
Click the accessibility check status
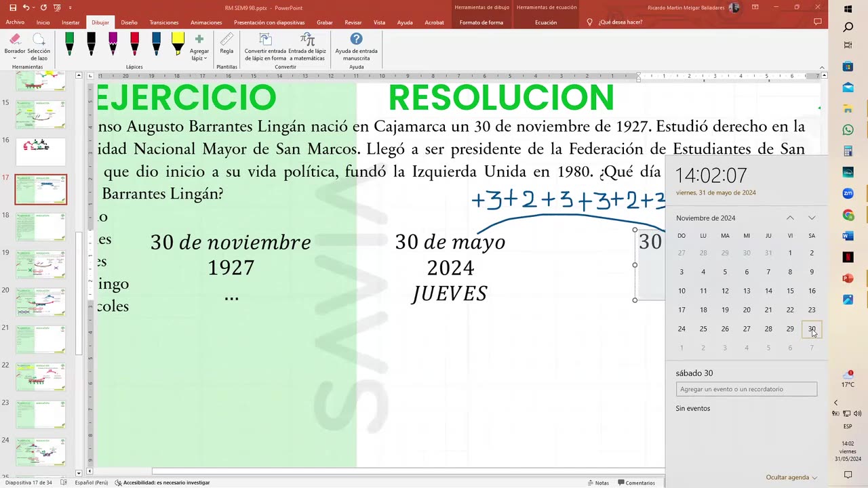point(162,483)
